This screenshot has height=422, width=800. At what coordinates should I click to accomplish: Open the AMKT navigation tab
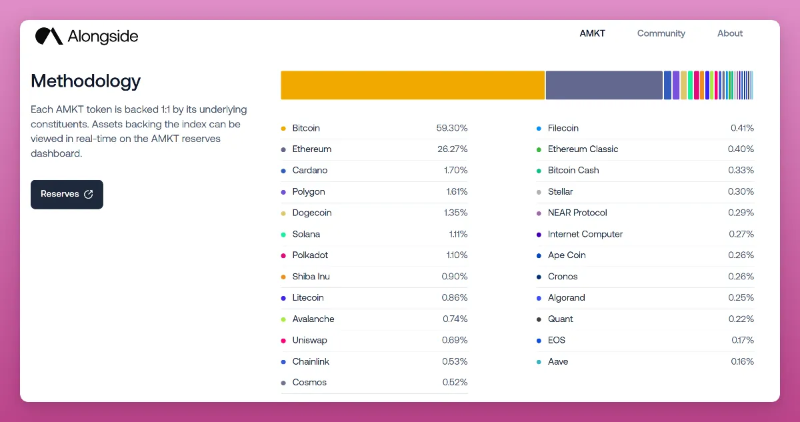pos(592,33)
